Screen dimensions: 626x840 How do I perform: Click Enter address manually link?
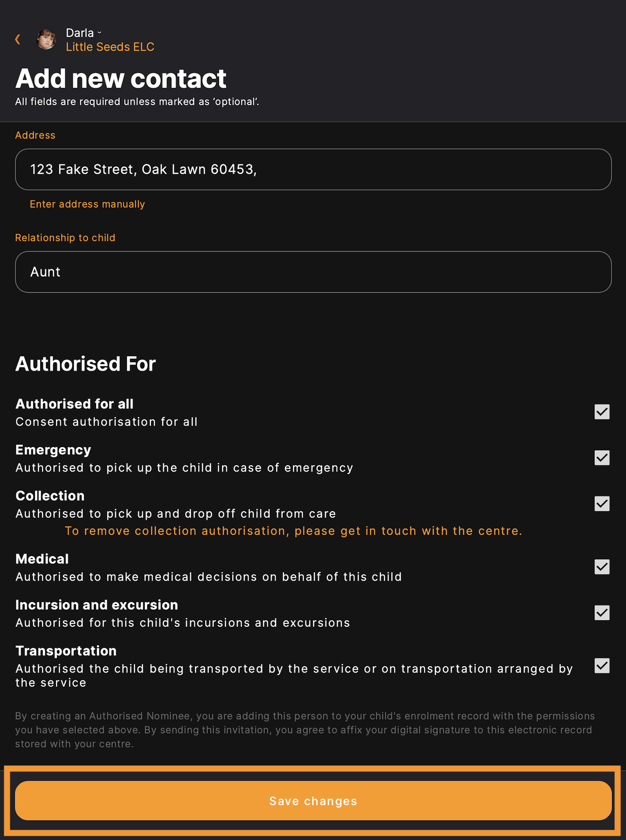click(x=87, y=204)
